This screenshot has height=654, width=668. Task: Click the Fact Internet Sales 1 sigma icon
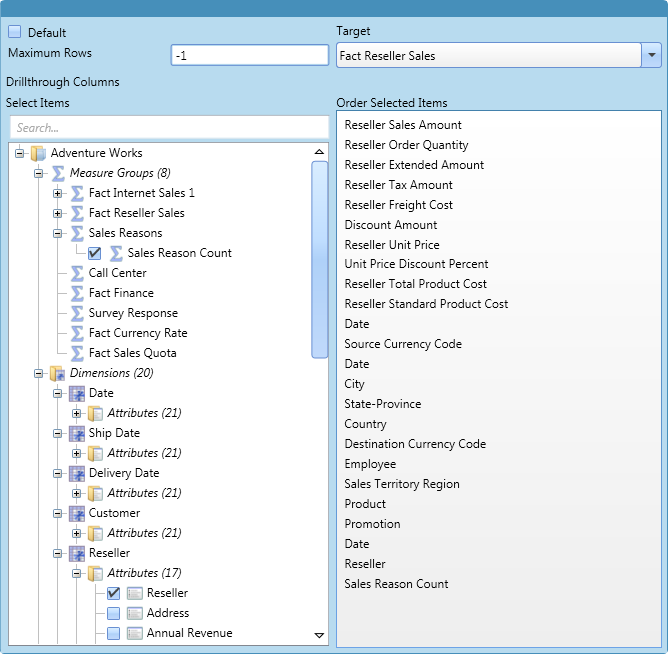pyautogui.click(x=77, y=193)
